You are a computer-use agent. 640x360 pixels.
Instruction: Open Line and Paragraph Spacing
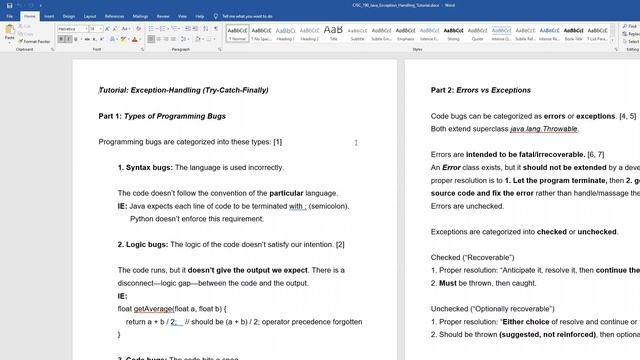tap(184, 39)
